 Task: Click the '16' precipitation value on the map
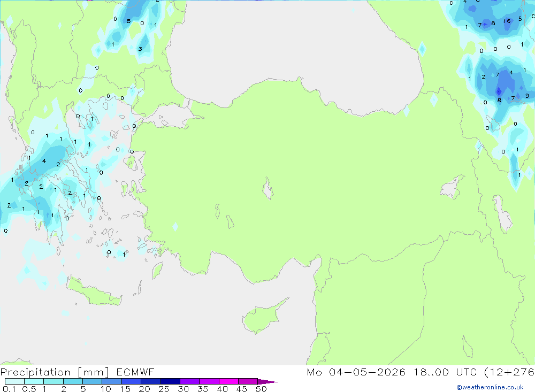click(x=507, y=21)
